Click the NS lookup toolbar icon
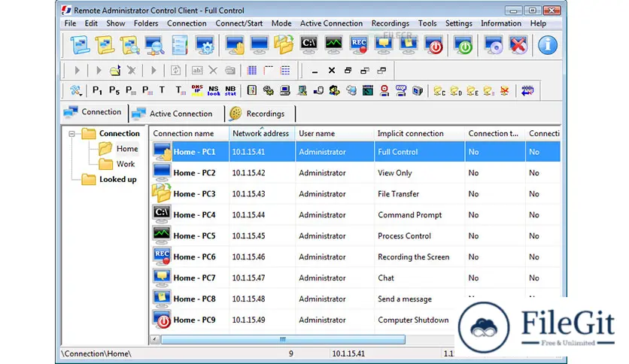This screenshot has width=629, height=364. tap(214, 90)
